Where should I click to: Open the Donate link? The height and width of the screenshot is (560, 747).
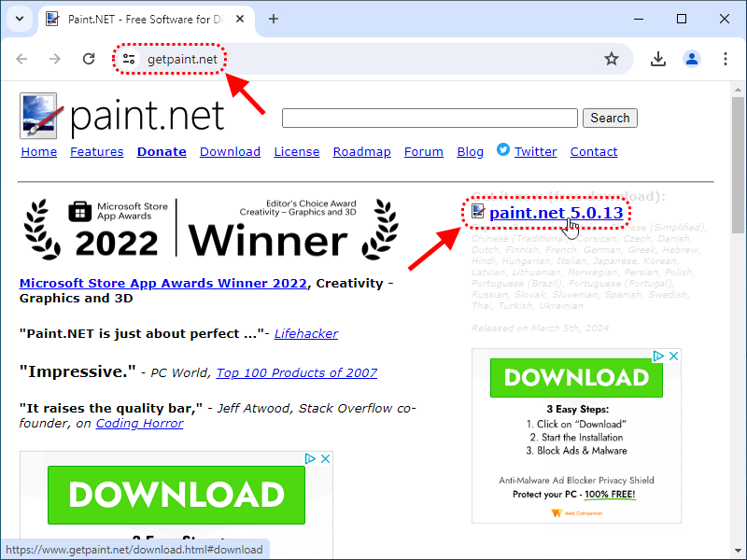162,152
